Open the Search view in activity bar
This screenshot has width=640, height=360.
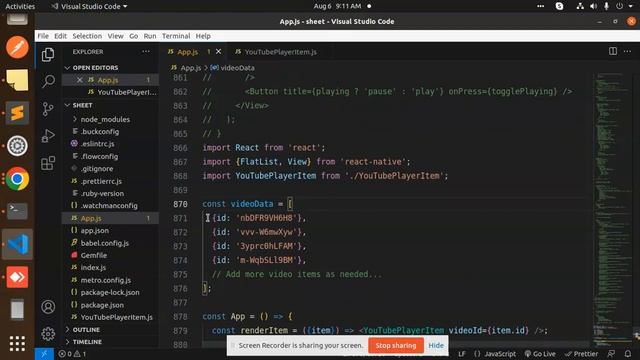(x=48, y=81)
